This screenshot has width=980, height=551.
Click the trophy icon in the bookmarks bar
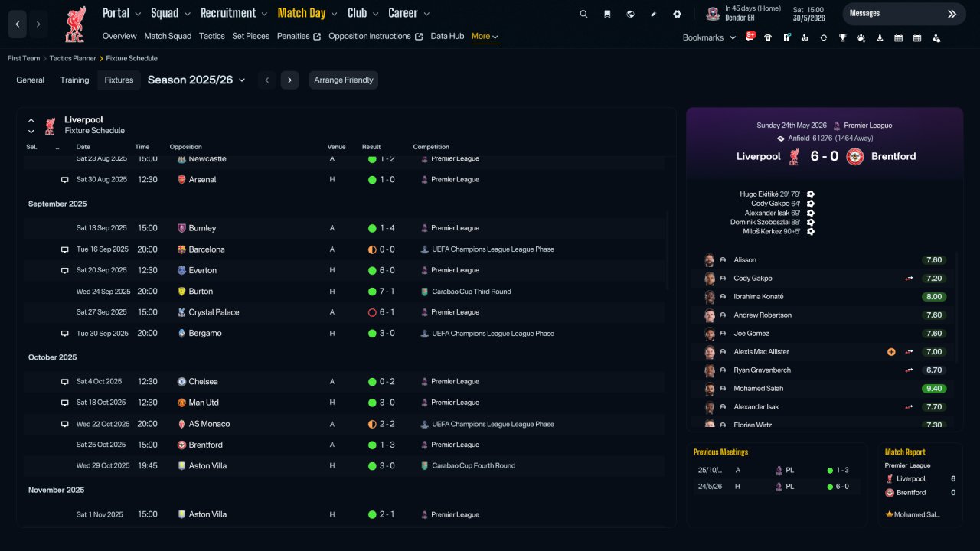(842, 37)
